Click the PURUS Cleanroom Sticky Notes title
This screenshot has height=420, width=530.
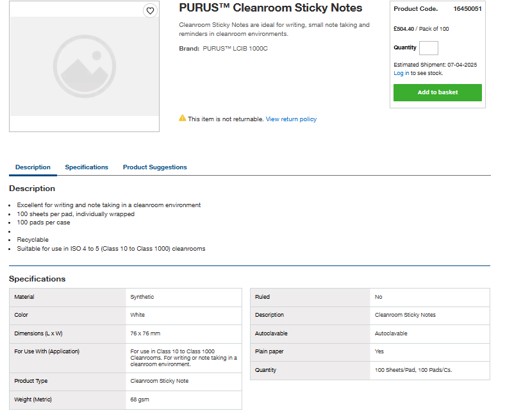click(270, 8)
